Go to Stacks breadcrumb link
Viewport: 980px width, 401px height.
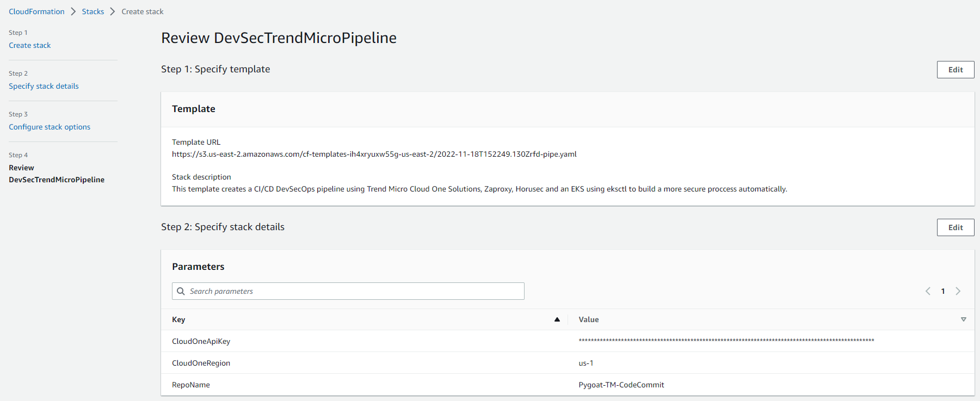coord(93,11)
